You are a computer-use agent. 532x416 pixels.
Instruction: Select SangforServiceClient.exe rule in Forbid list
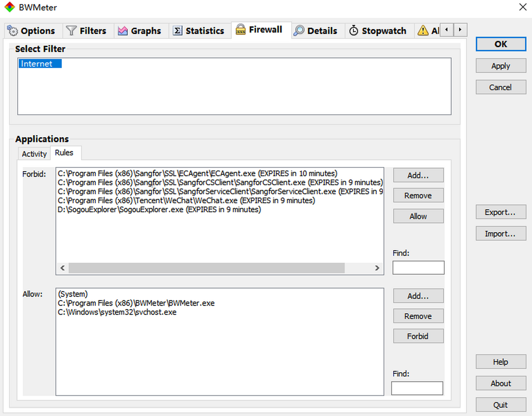pos(219,191)
